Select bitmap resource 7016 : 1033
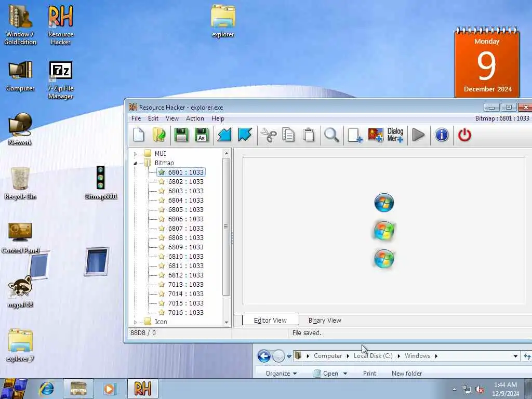 point(185,312)
